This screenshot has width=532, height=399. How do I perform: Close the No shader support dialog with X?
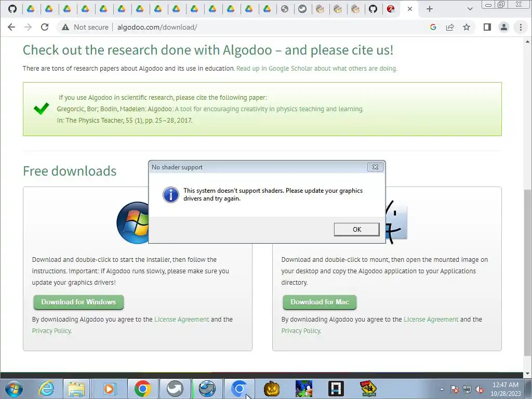point(375,167)
